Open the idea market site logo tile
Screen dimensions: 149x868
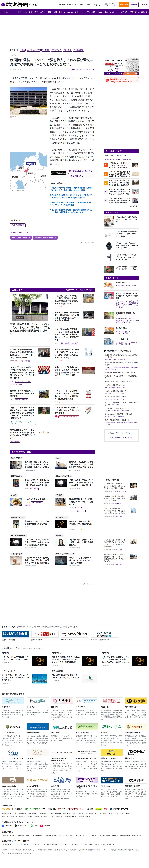(87, 701)
